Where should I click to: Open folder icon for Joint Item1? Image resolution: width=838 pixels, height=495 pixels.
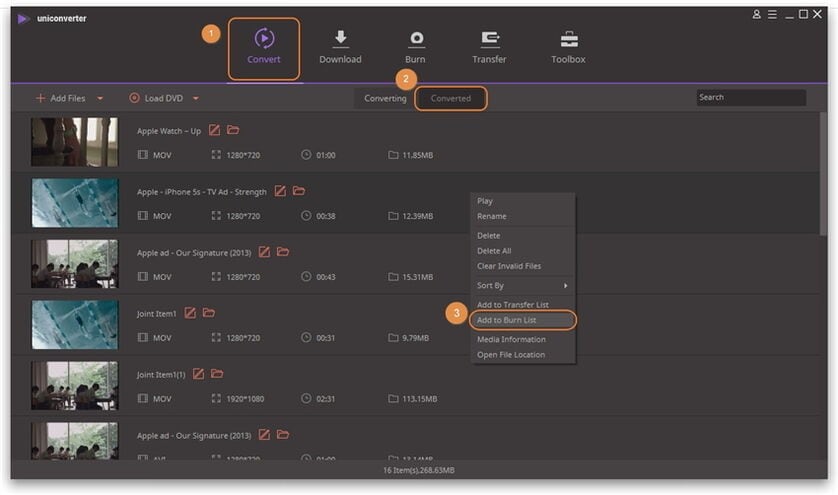coord(209,313)
